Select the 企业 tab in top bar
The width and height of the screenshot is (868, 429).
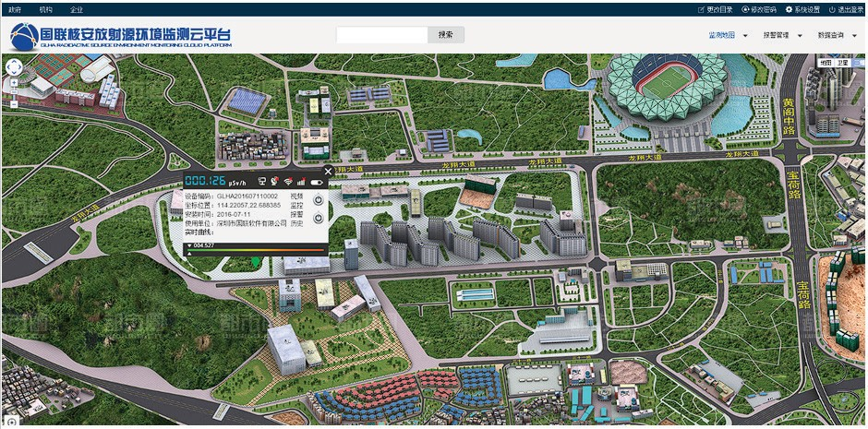coord(77,8)
